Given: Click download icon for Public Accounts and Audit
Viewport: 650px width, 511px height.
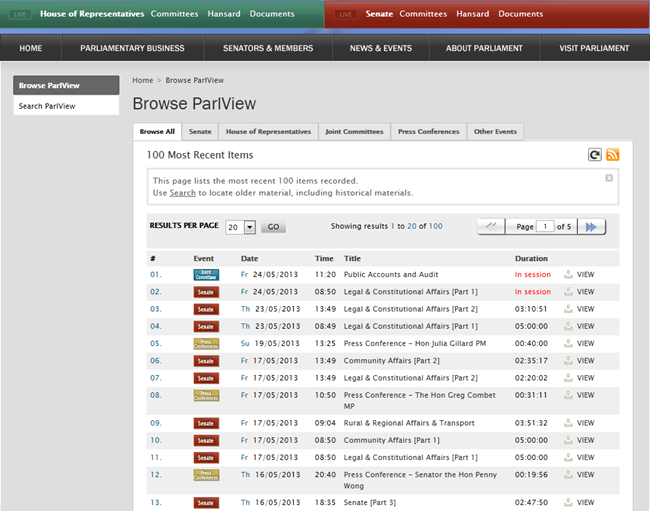Looking at the screenshot, I should (x=568, y=274).
